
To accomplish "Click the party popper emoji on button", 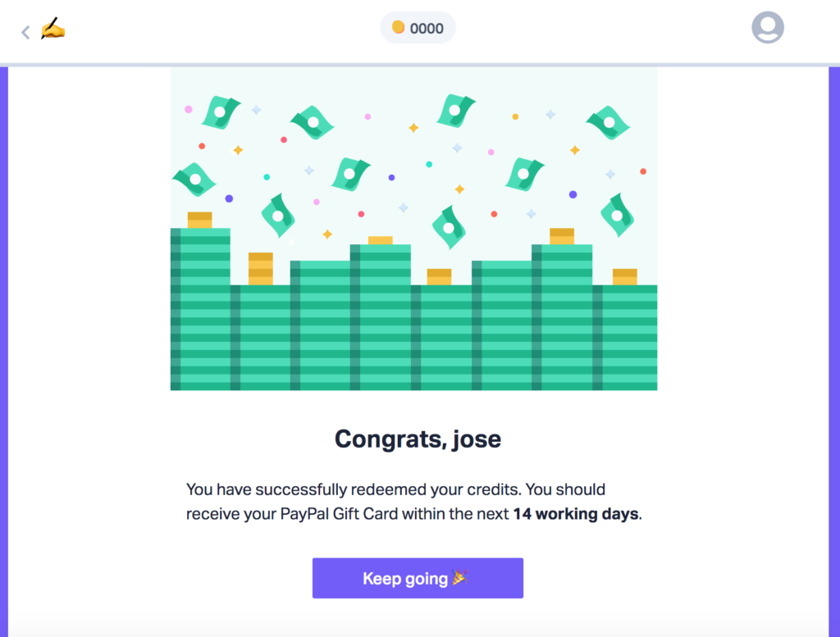I will point(460,577).
